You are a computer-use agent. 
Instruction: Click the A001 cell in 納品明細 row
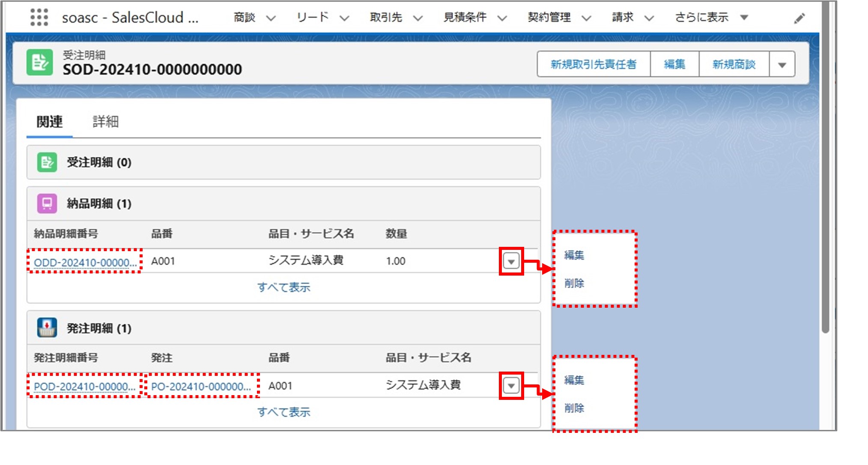tap(163, 261)
